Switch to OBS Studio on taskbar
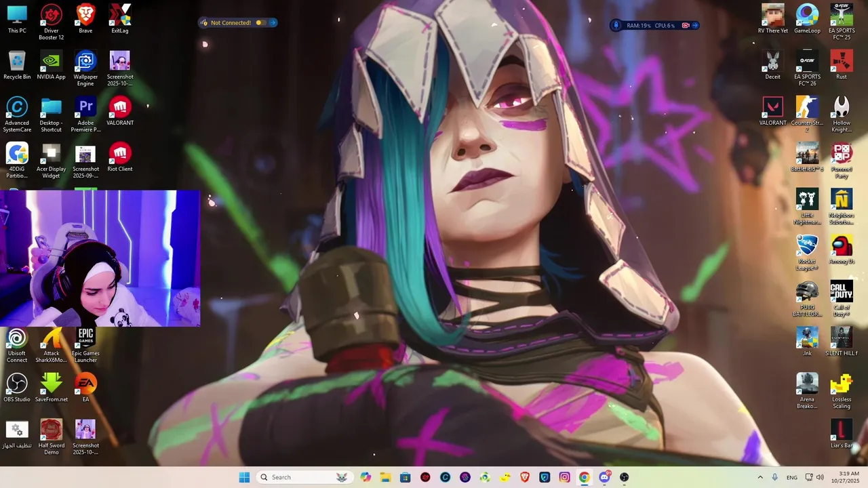The width and height of the screenshot is (868, 488). (624, 477)
